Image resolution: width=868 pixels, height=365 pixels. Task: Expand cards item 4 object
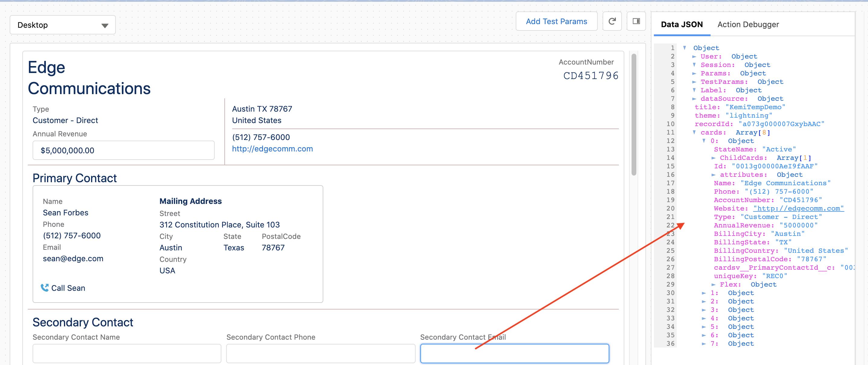click(x=704, y=318)
